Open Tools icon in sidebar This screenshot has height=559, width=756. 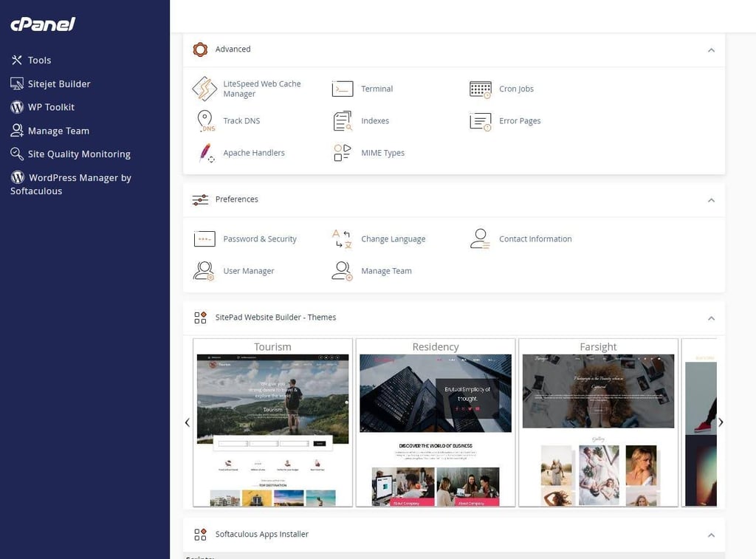[x=17, y=60]
